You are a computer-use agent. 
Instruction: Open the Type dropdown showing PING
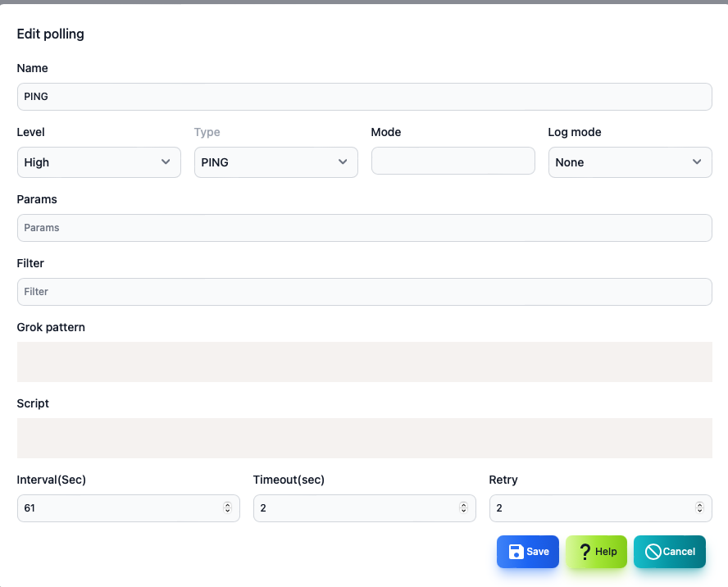point(275,162)
